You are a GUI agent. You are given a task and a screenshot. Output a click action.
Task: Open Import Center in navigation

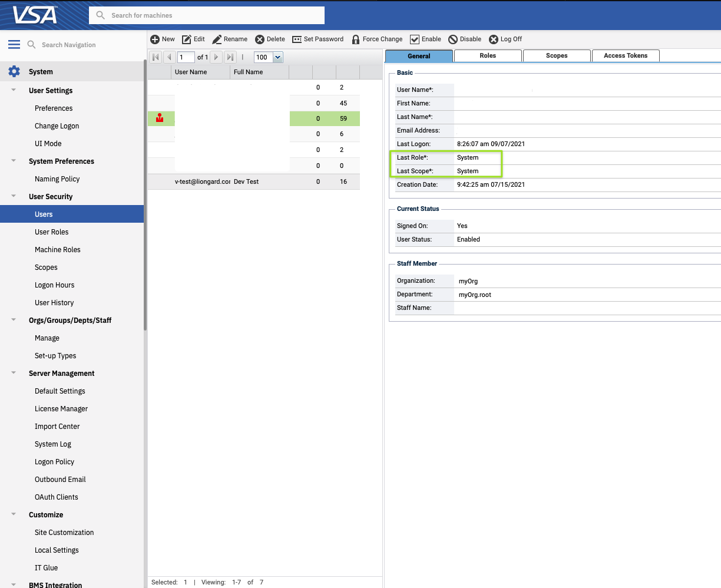pyautogui.click(x=57, y=426)
